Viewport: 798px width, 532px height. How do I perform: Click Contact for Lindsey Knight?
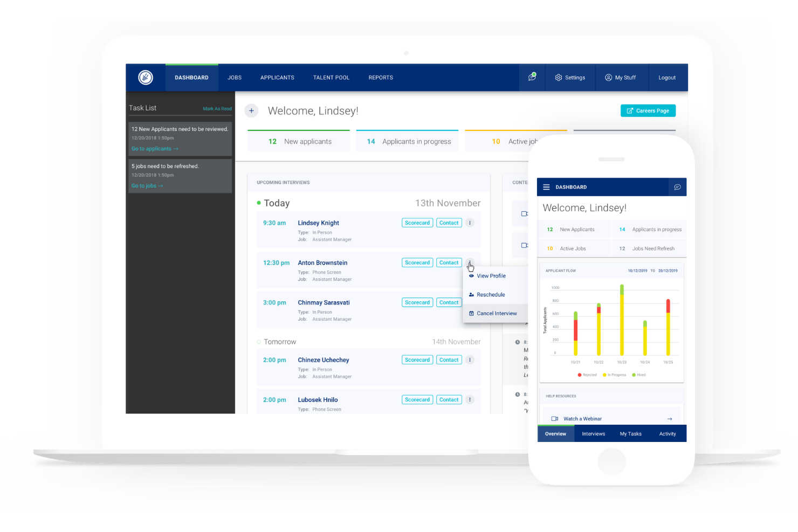point(449,223)
